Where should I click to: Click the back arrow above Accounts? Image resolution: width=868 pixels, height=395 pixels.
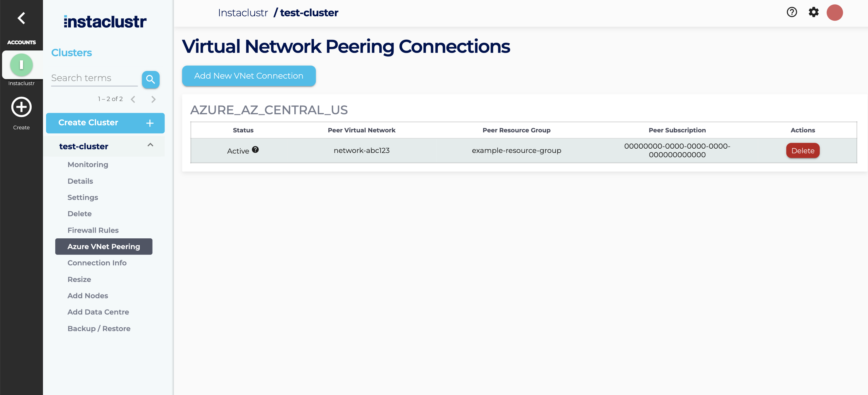[x=21, y=18]
